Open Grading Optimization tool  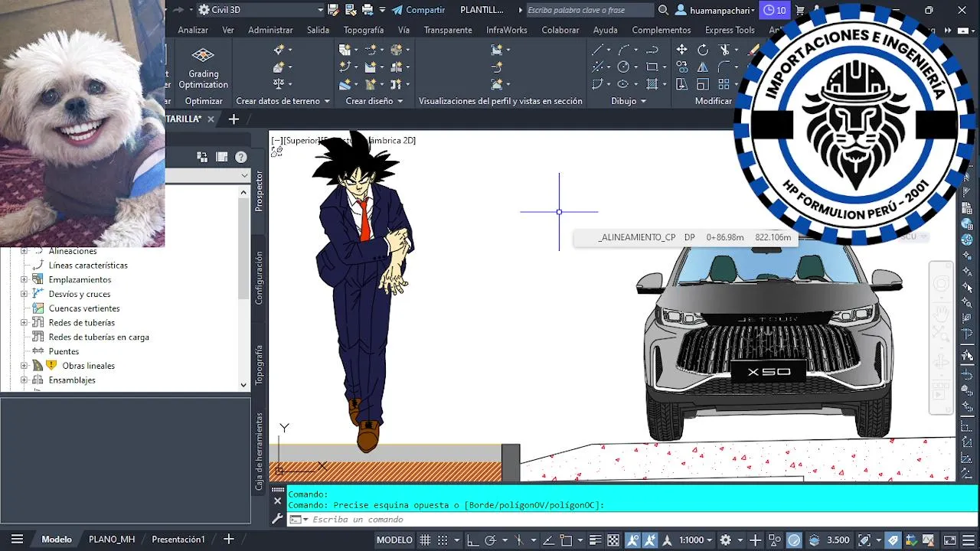click(203, 67)
